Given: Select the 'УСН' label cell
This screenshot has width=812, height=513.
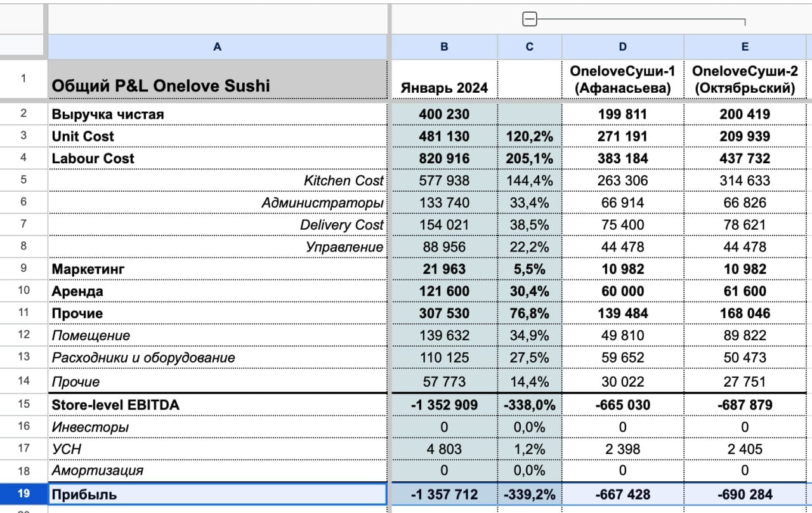Looking at the screenshot, I should pyautogui.click(x=218, y=449).
